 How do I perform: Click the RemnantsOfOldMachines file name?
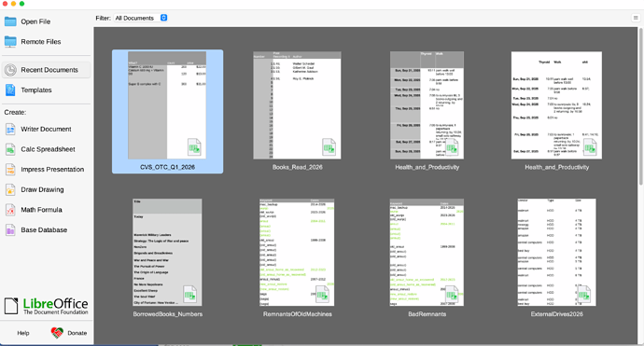click(298, 314)
